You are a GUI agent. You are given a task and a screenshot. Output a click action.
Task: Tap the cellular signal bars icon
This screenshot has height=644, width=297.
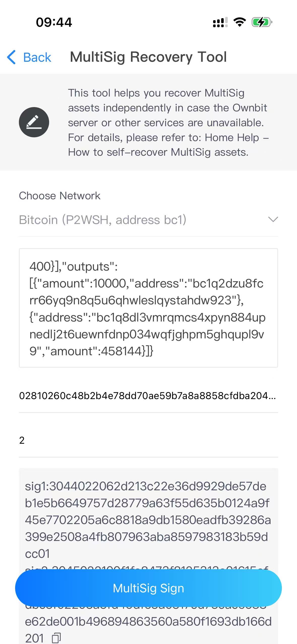[220, 22]
